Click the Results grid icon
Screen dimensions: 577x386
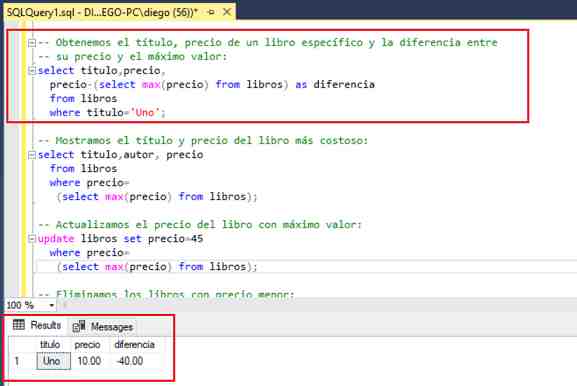(x=19, y=325)
